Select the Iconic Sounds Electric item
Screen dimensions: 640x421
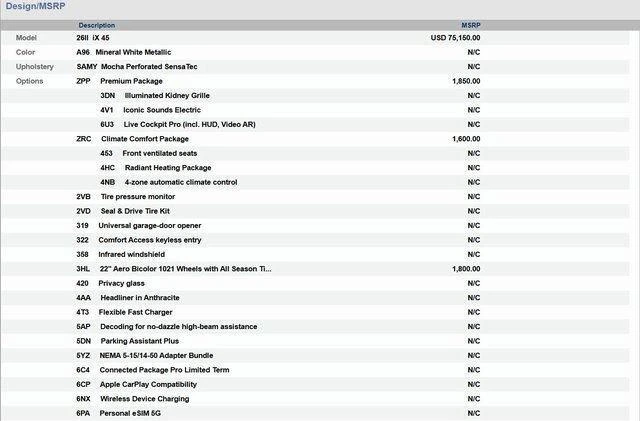pyautogui.click(x=161, y=110)
